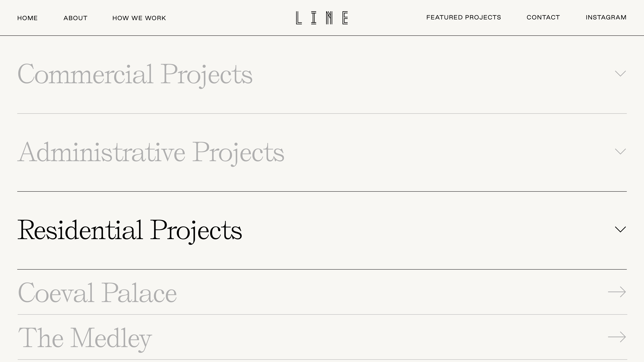Expand Commercial Projects using its chevron

coord(620,73)
